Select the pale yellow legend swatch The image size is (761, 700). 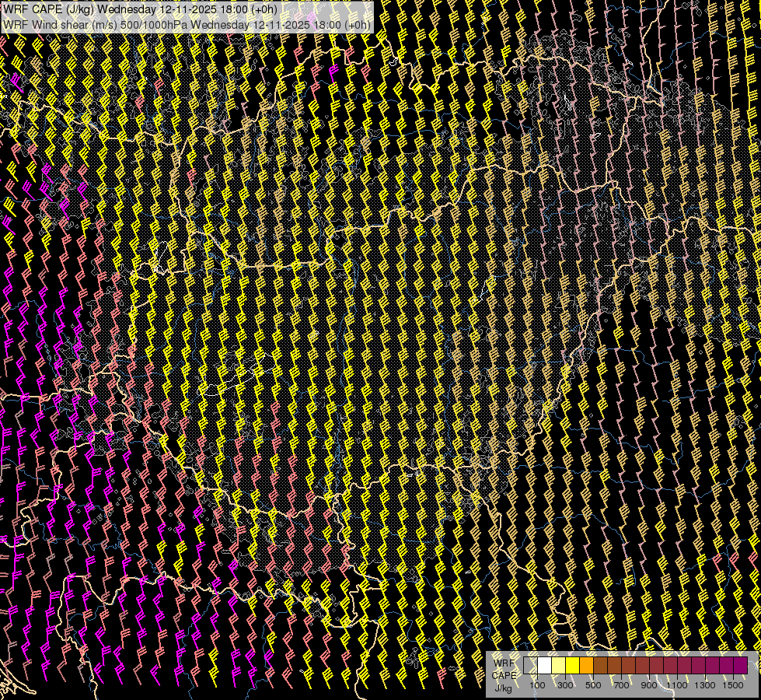point(559,665)
